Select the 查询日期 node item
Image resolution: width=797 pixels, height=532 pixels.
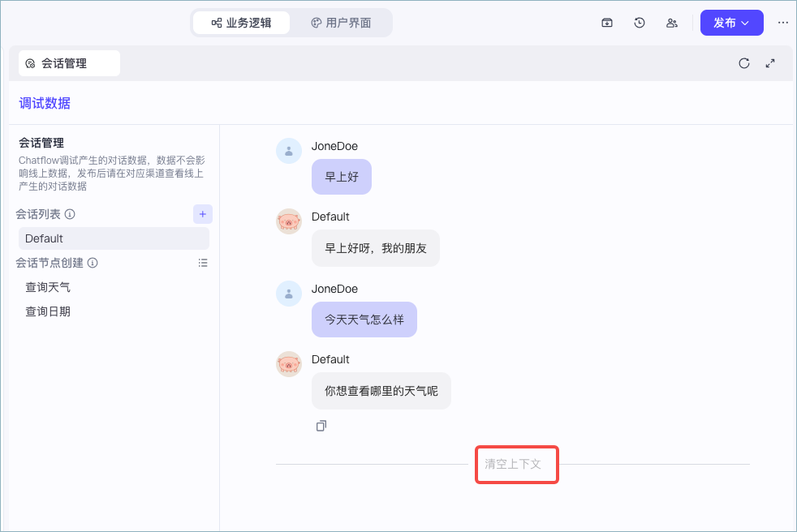point(48,311)
